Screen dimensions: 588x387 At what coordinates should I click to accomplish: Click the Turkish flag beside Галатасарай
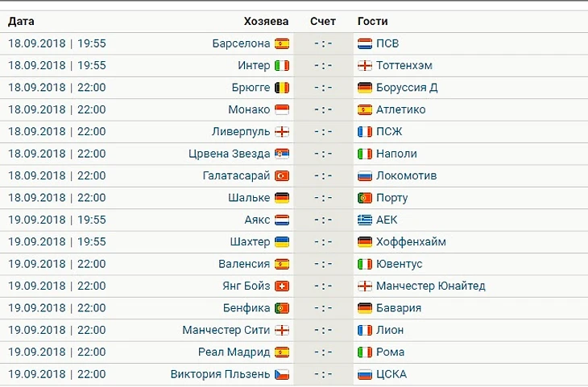click(x=282, y=175)
